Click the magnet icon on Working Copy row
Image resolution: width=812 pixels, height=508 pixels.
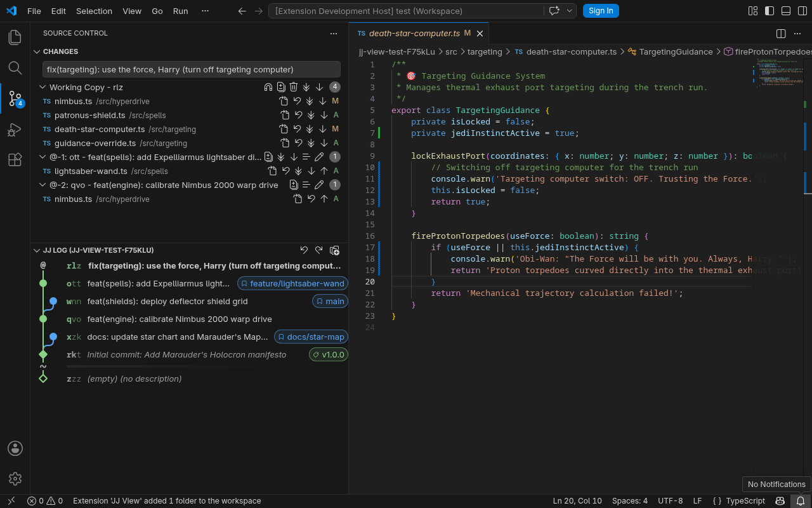(x=268, y=87)
